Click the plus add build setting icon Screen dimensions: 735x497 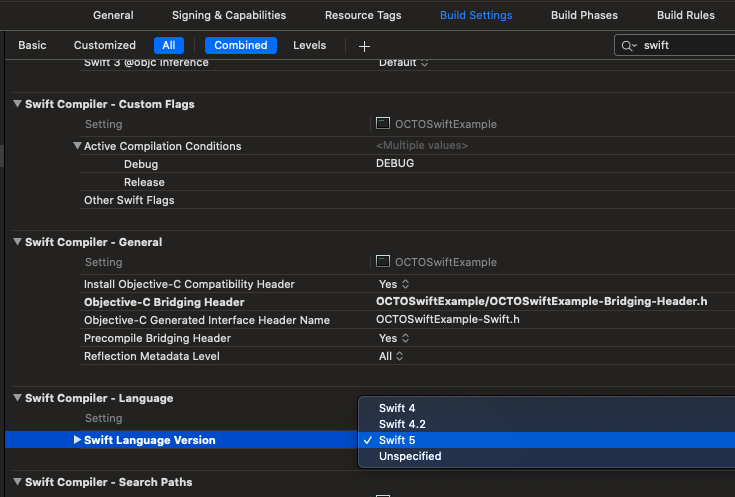tap(364, 46)
